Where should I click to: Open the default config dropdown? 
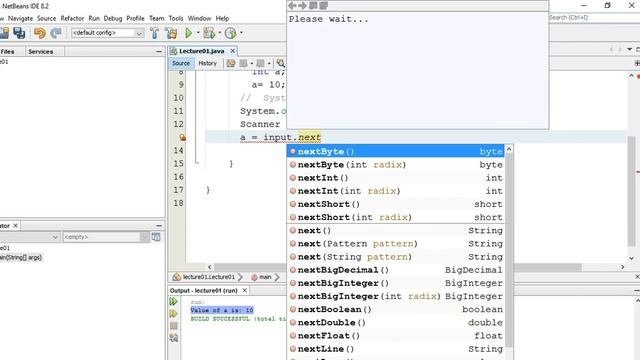point(107,33)
